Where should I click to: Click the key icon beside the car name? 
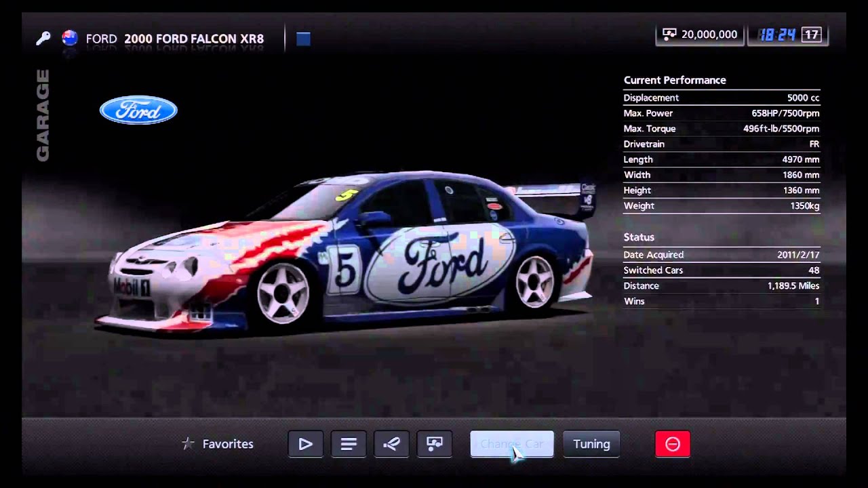pyautogui.click(x=43, y=39)
